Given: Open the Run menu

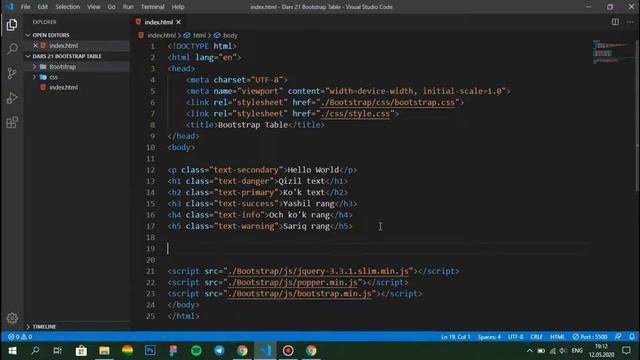Looking at the screenshot, I should click(128, 7).
